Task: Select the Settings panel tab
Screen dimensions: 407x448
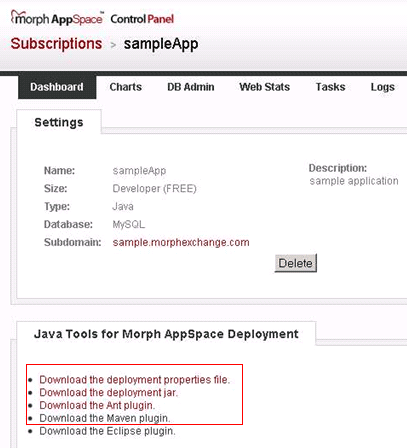Action: 59,122
